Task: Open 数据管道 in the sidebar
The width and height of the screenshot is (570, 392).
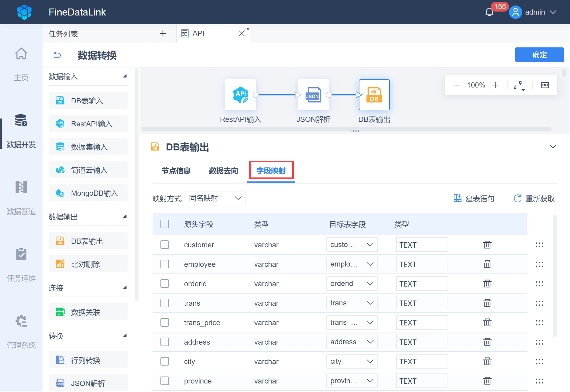Action: coord(21,198)
